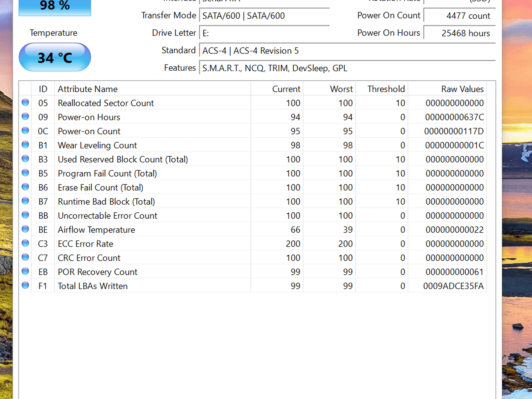Select Used Reserved Block Count (Total) text
This screenshot has width=532, height=399.
123,159
